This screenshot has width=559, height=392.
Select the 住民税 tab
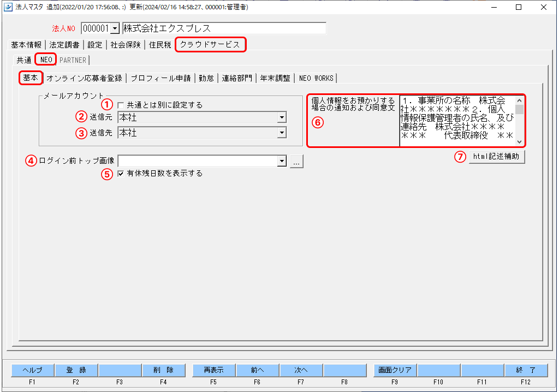point(160,45)
